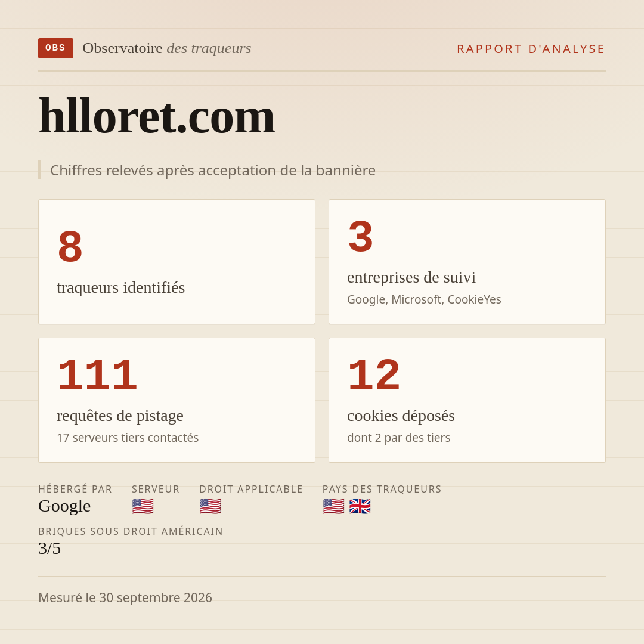Click the entreprises de suivi label
This screenshot has width=644, height=644.
click(411, 278)
